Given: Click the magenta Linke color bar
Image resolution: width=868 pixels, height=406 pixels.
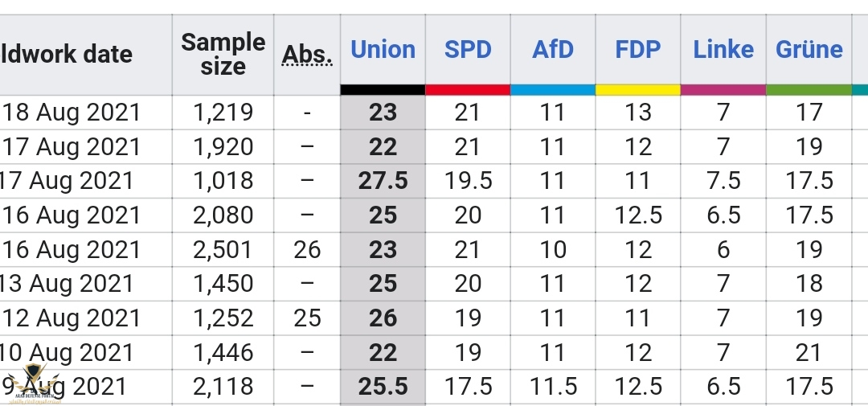Looking at the screenshot, I should (723, 90).
